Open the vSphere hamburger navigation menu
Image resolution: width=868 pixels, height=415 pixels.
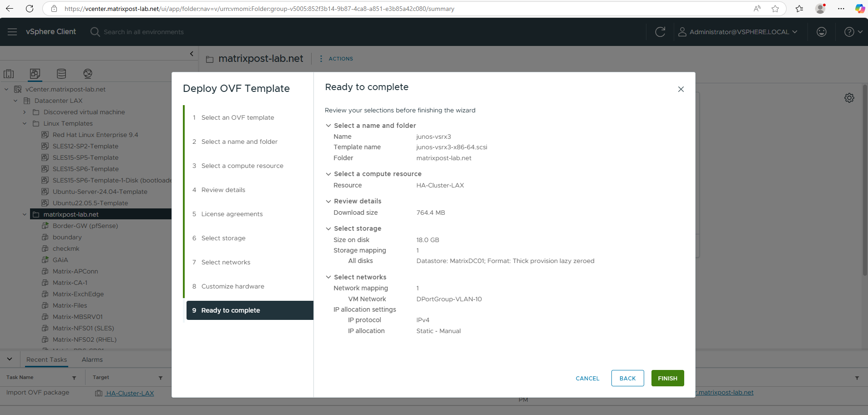[12, 32]
